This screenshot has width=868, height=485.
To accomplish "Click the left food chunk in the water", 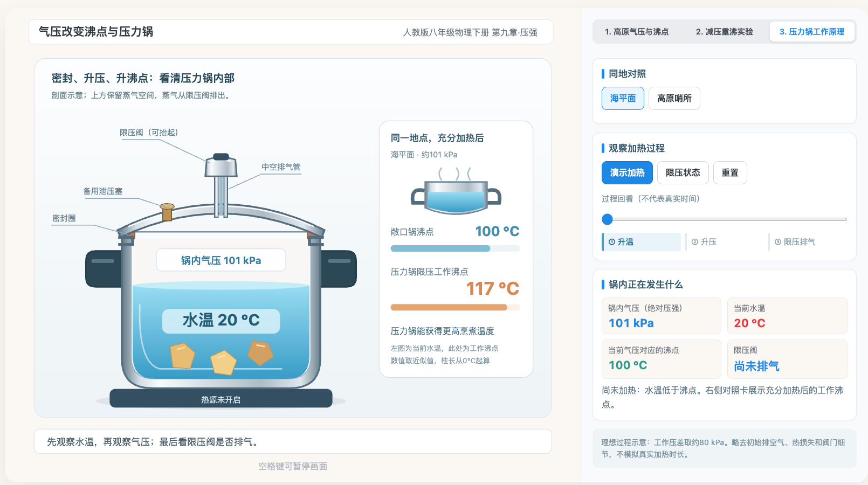I will (x=182, y=356).
